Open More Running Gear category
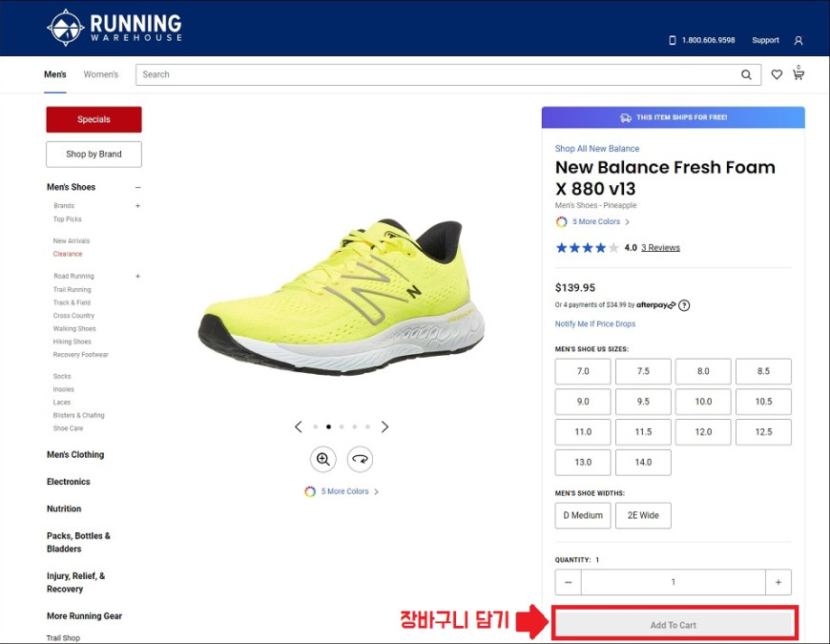Viewport: 830px width, 644px height. [x=84, y=616]
